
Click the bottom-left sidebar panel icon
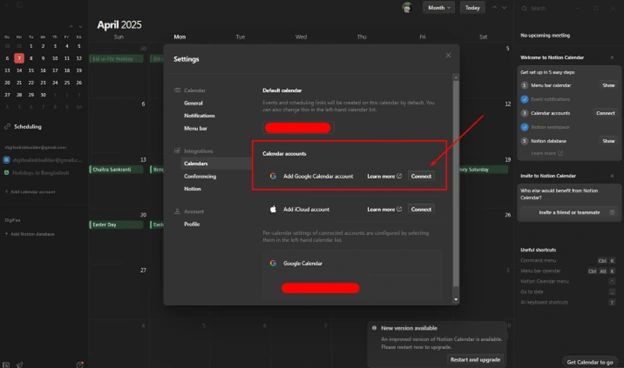point(6,365)
